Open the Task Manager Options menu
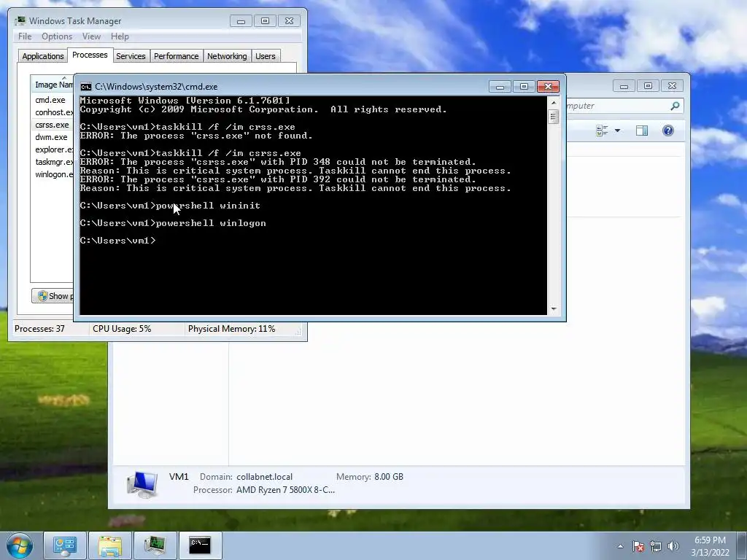 (57, 36)
